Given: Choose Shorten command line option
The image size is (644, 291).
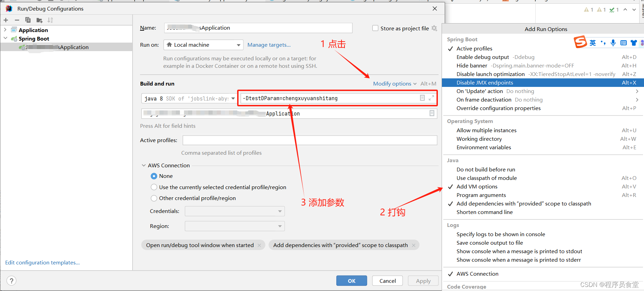Looking at the screenshot, I should [543, 212].
